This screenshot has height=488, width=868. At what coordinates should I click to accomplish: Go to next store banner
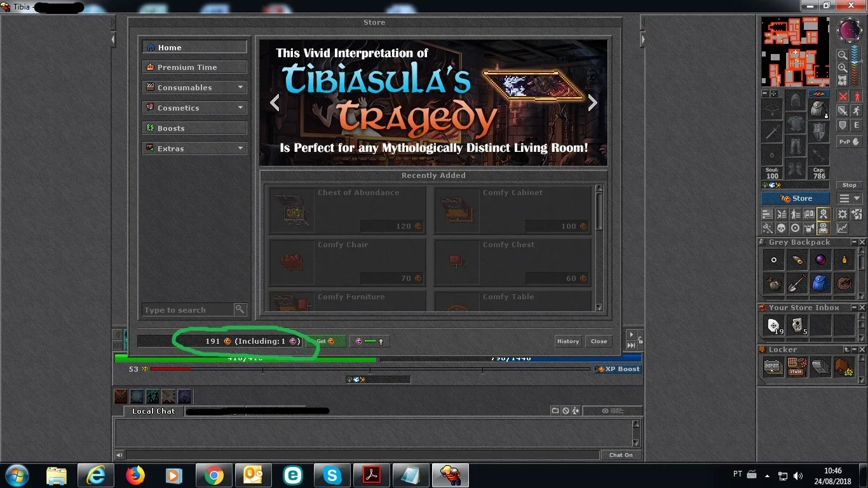coord(592,103)
